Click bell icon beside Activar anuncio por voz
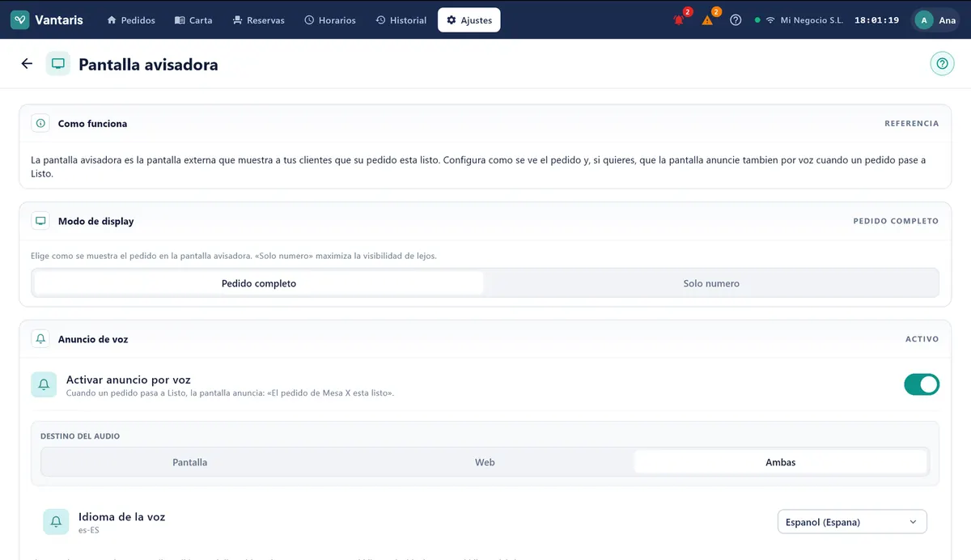 [x=44, y=385]
